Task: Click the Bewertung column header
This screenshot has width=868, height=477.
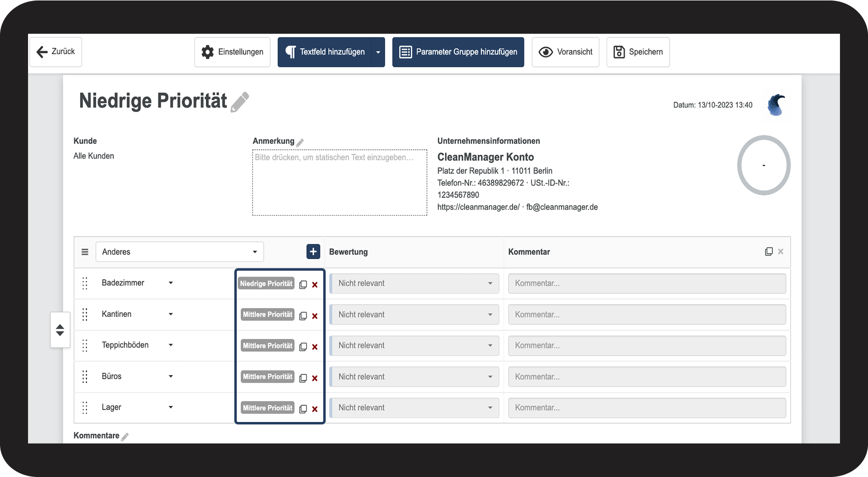Action: [348, 252]
